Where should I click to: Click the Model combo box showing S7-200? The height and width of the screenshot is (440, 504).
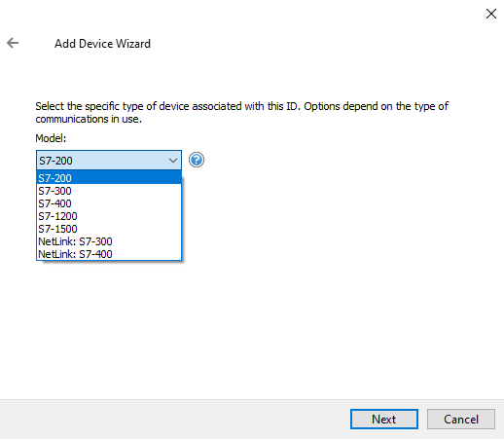click(109, 160)
